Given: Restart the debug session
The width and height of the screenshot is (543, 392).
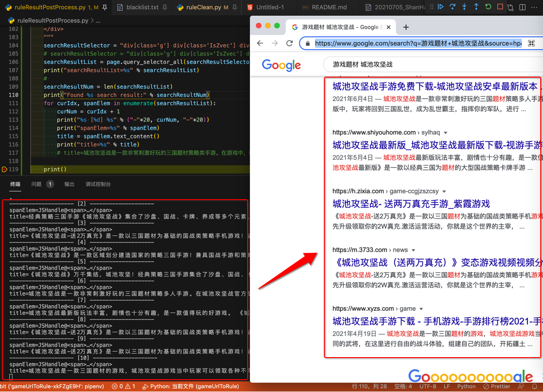Looking at the screenshot, I should [x=488, y=7].
